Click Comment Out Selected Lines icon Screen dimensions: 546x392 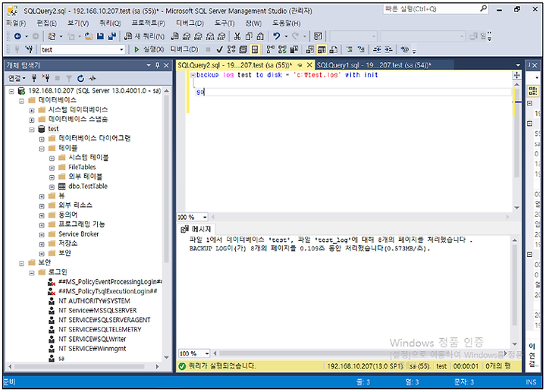350,50
